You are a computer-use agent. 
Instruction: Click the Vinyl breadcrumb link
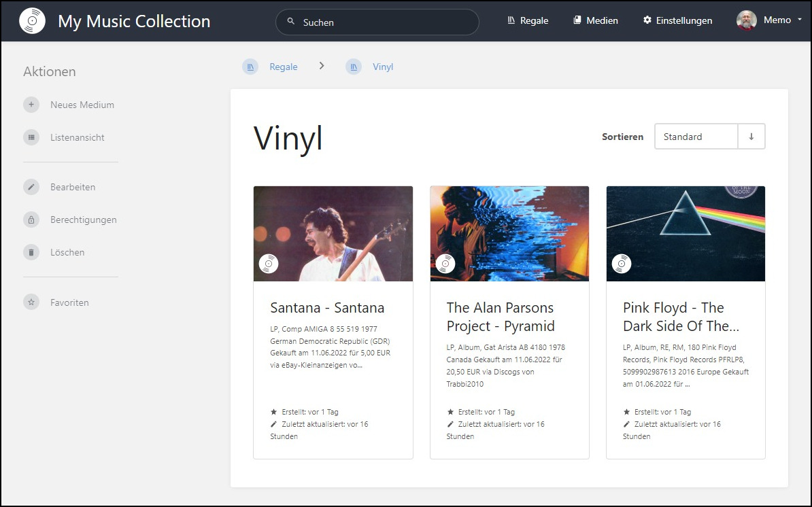(383, 67)
